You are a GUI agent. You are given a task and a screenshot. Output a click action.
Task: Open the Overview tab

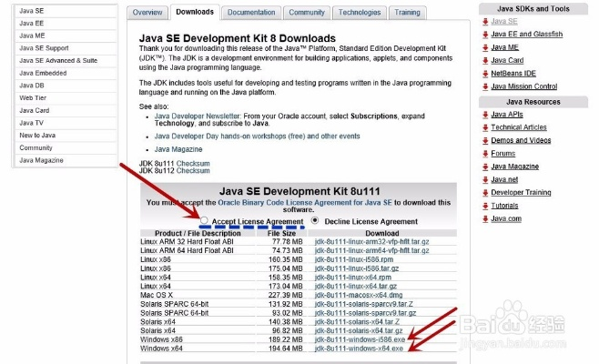(x=147, y=12)
